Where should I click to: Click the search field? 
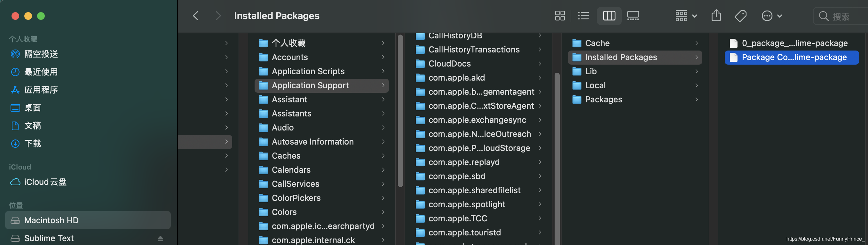tap(841, 16)
